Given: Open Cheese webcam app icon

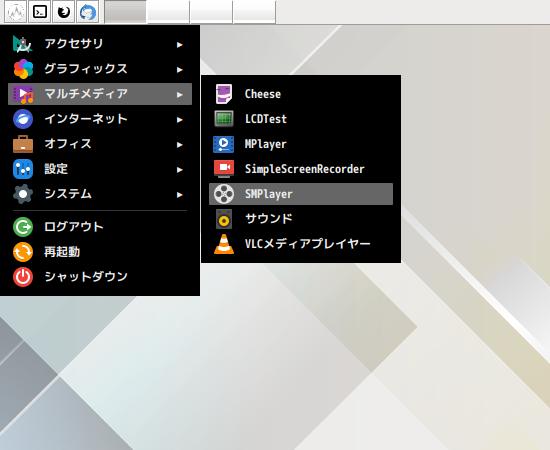Looking at the screenshot, I should tap(224, 94).
